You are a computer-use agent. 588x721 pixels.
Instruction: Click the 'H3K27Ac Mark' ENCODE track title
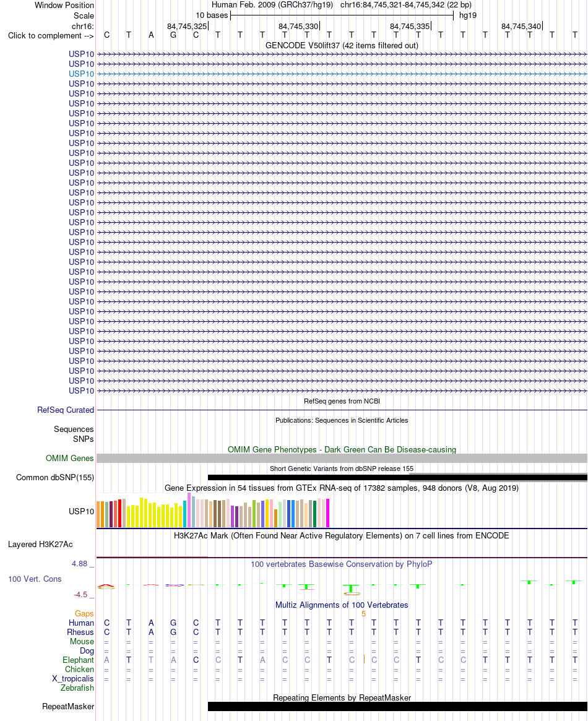(x=342, y=536)
